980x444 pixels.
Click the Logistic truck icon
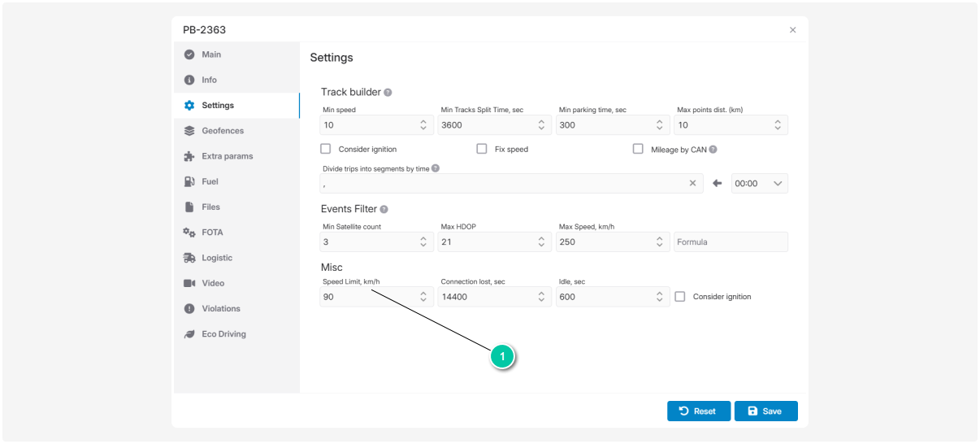click(189, 258)
